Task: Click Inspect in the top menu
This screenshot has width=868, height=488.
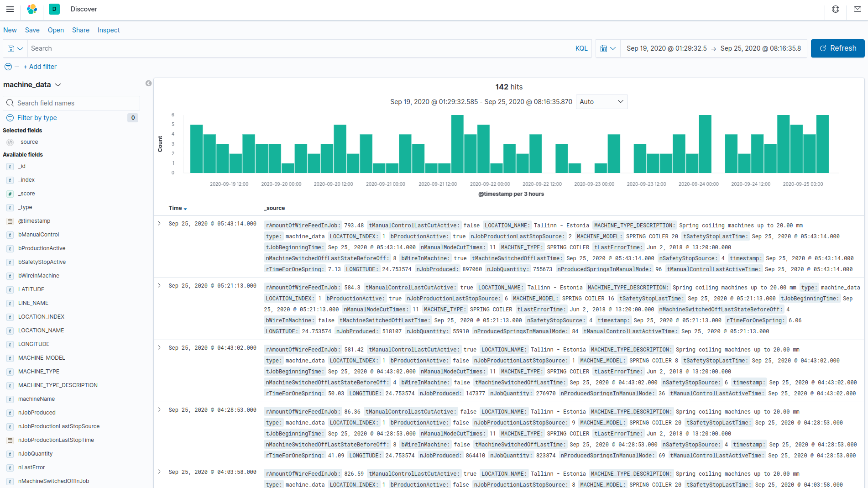Action: (109, 30)
